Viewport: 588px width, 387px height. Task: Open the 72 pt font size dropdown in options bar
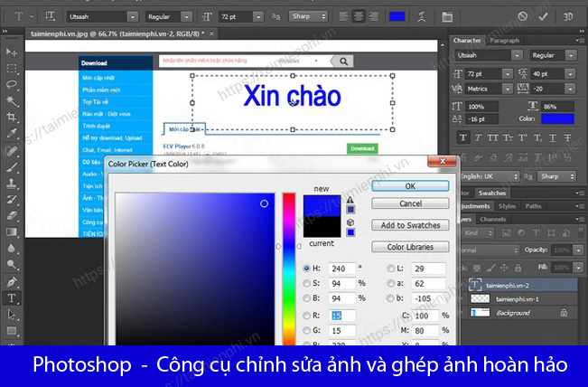(x=258, y=16)
